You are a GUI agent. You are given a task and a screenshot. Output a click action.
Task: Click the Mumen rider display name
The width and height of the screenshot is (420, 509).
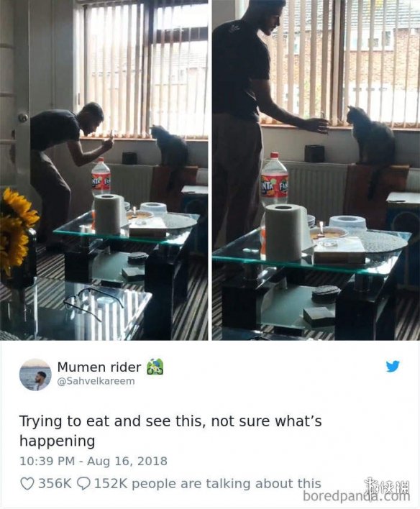[99, 367]
